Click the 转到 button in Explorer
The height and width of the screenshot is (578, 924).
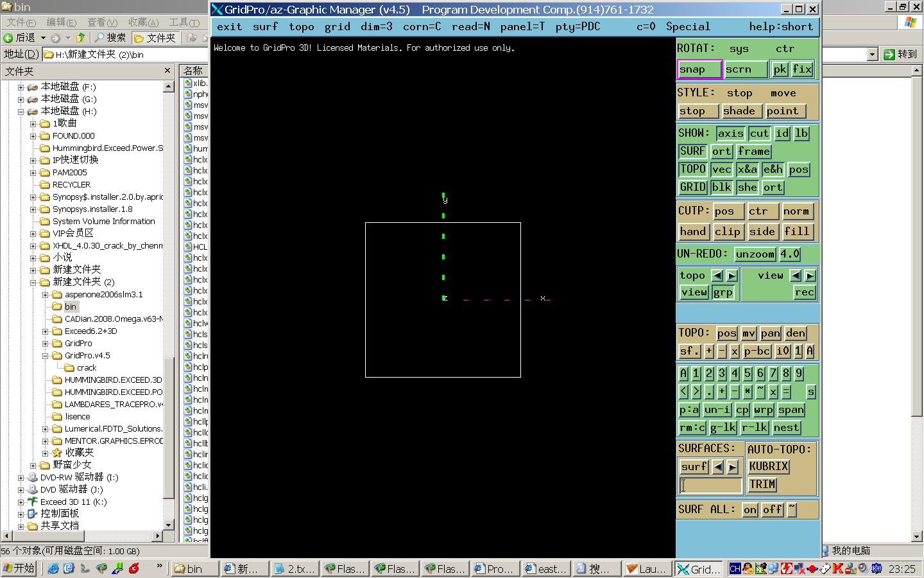click(902, 54)
